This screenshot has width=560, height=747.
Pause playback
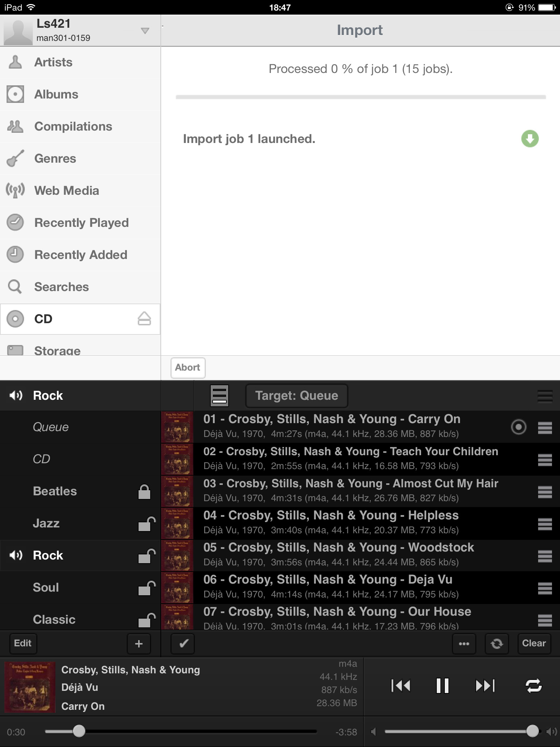click(443, 686)
